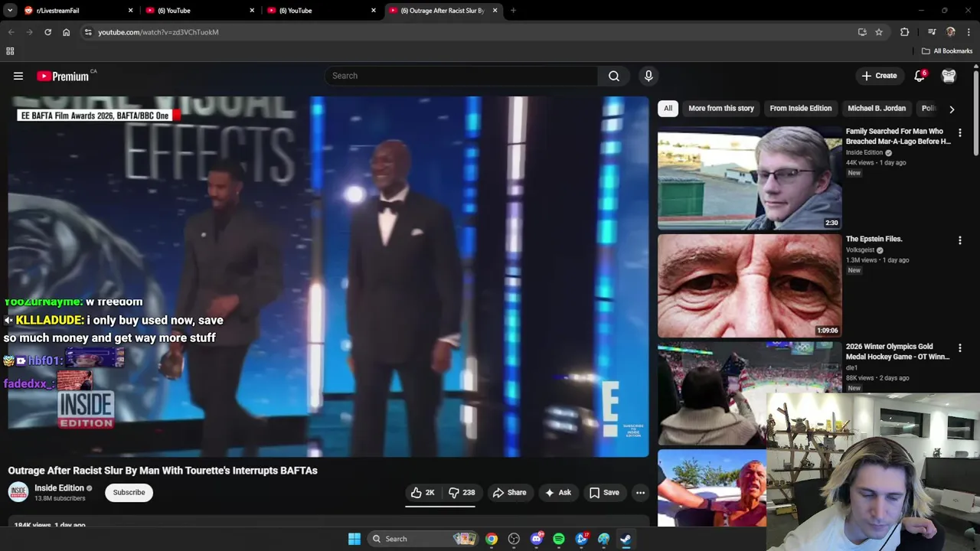The height and width of the screenshot is (551, 980).
Task: Open the YouTube guide hamburger menu
Action: (x=18, y=76)
